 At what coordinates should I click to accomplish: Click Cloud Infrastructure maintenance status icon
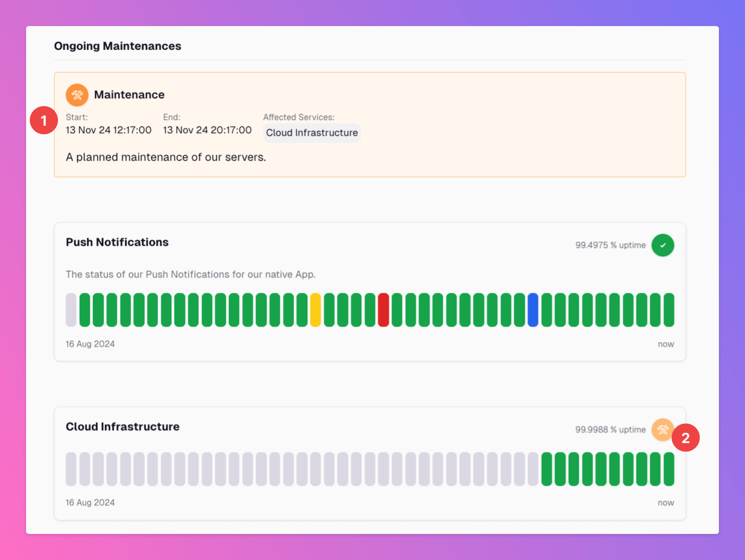click(x=662, y=429)
